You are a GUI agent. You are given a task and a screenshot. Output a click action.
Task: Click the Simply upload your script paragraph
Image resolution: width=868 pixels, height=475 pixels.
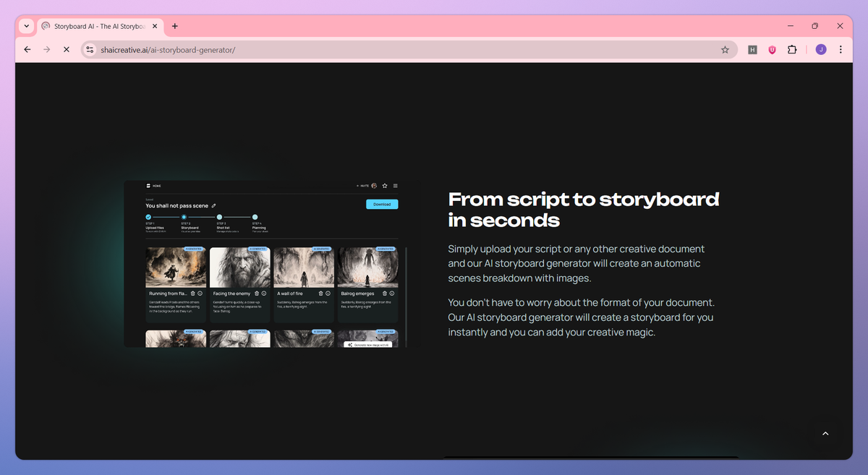click(576, 263)
